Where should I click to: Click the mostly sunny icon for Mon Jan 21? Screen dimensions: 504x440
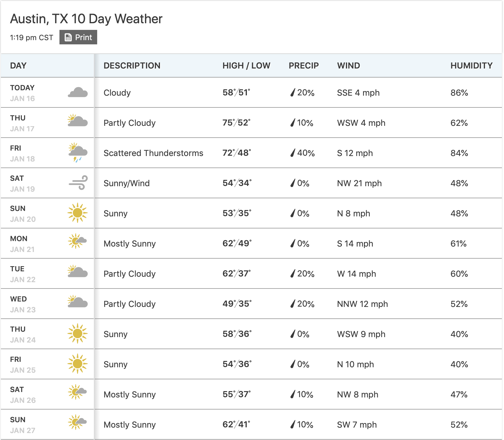[x=77, y=241]
